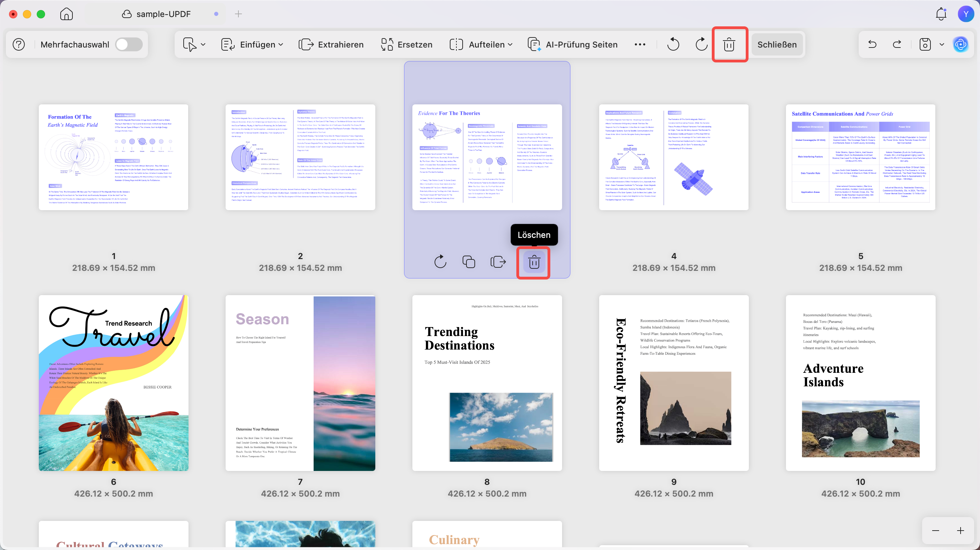Viewport: 980px width, 550px height.
Task: Click the cloud icon on sample-UPDF tab
Action: point(126,14)
